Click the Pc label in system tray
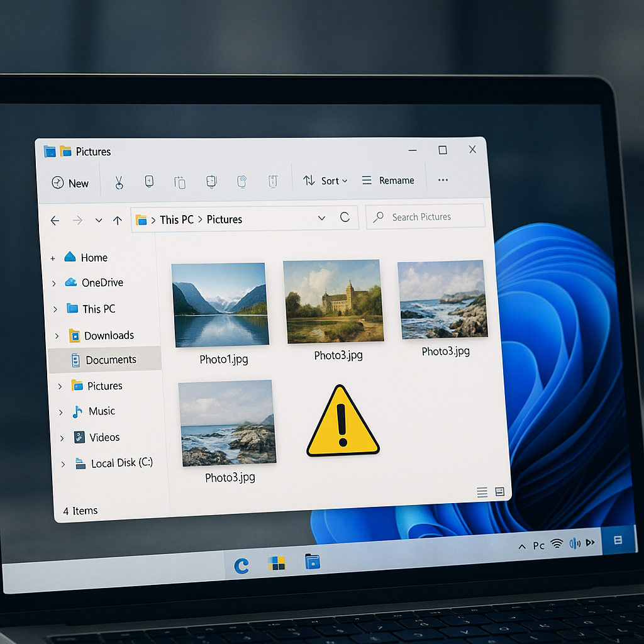 538,545
